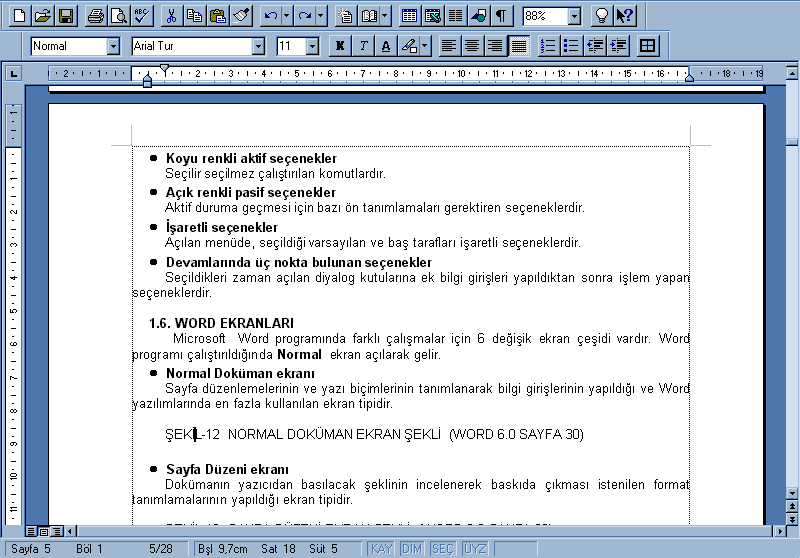Undo the last action
The height and width of the screenshot is (558, 800).
click(270, 16)
